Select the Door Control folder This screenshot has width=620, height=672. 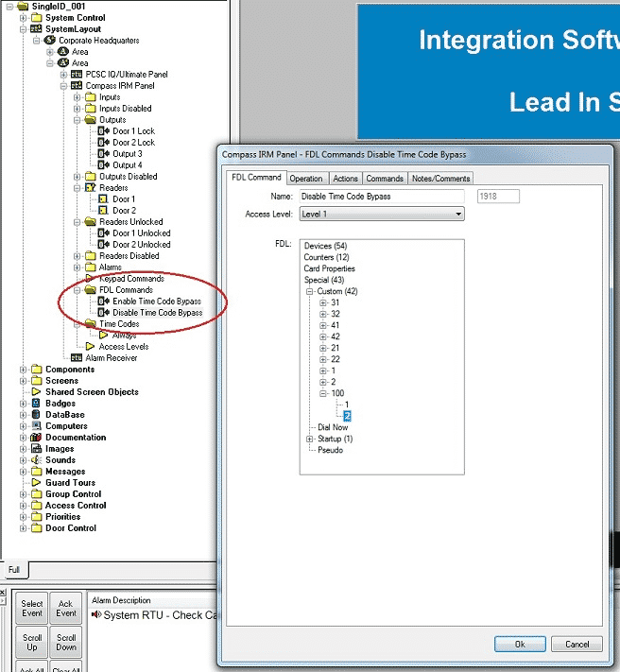tap(71, 528)
